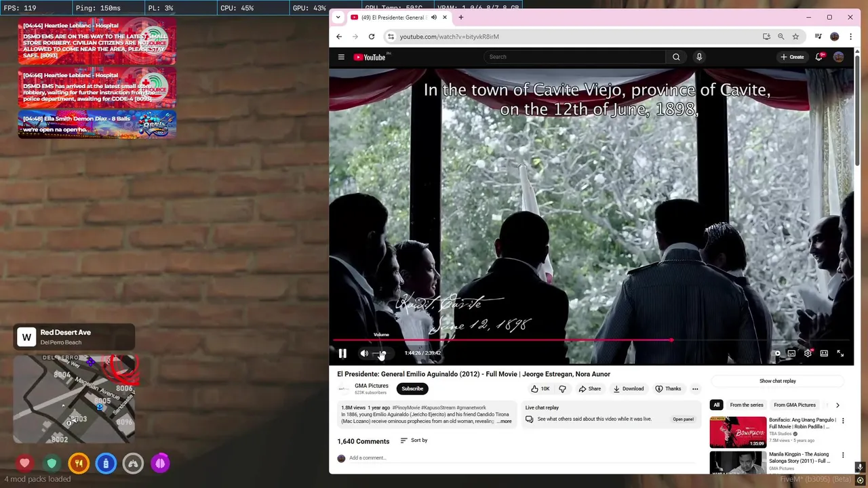Screen dimensions: 868x488
Task: Click the blue water status icon in HUD
Action: pos(106,464)
